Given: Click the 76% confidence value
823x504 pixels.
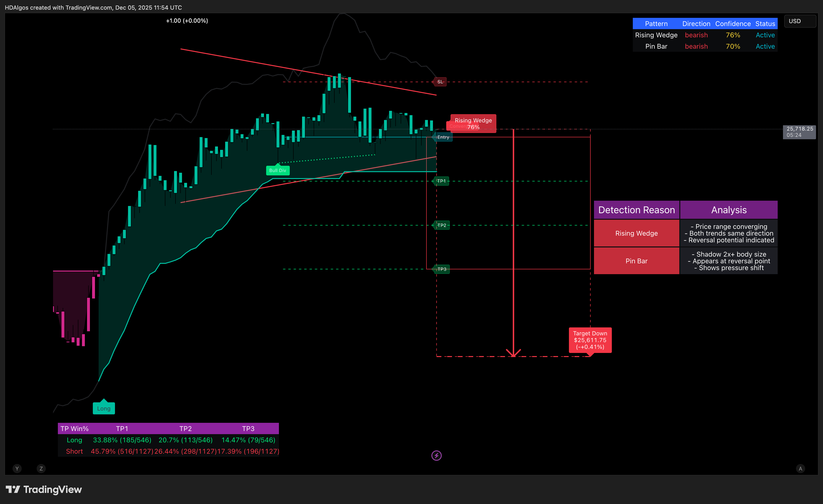Looking at the screenshot, I should point(733,35).
